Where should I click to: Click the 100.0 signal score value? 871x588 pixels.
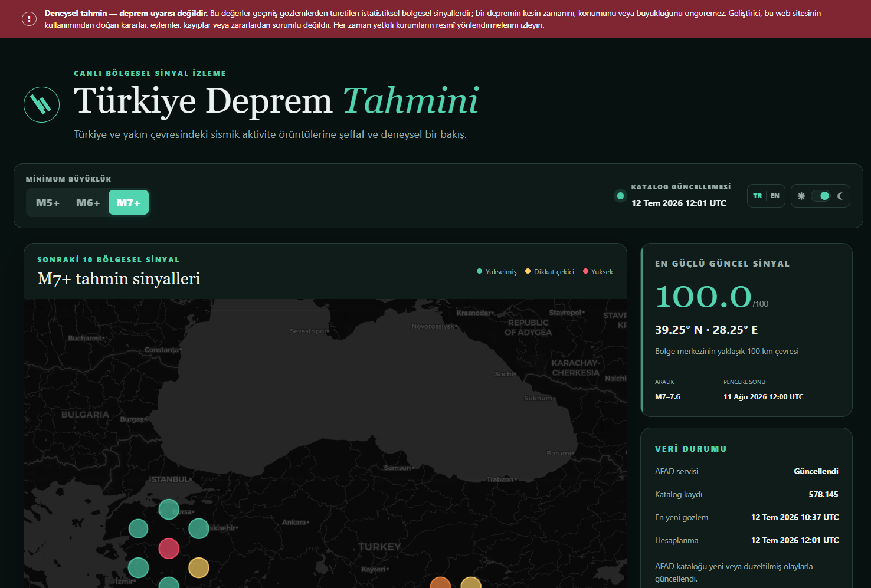[703, 296]
